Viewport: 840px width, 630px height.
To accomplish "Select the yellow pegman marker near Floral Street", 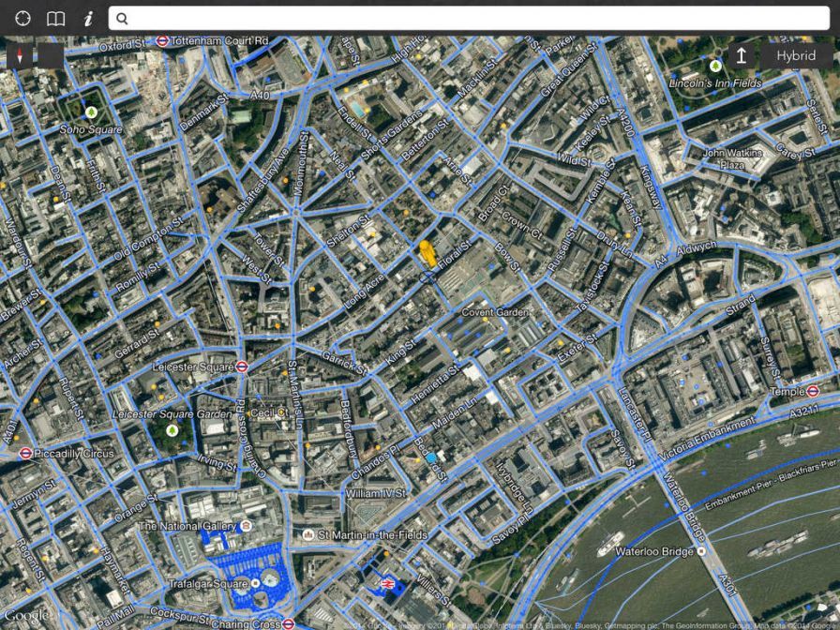I will (427, 253).
